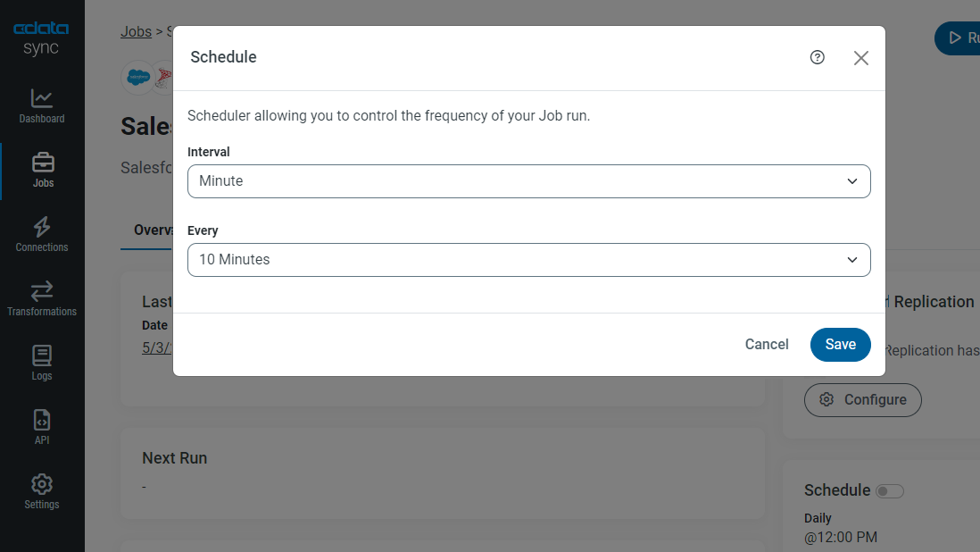Open the Settings gear icon
980x552 pixels.
point(42,484)
